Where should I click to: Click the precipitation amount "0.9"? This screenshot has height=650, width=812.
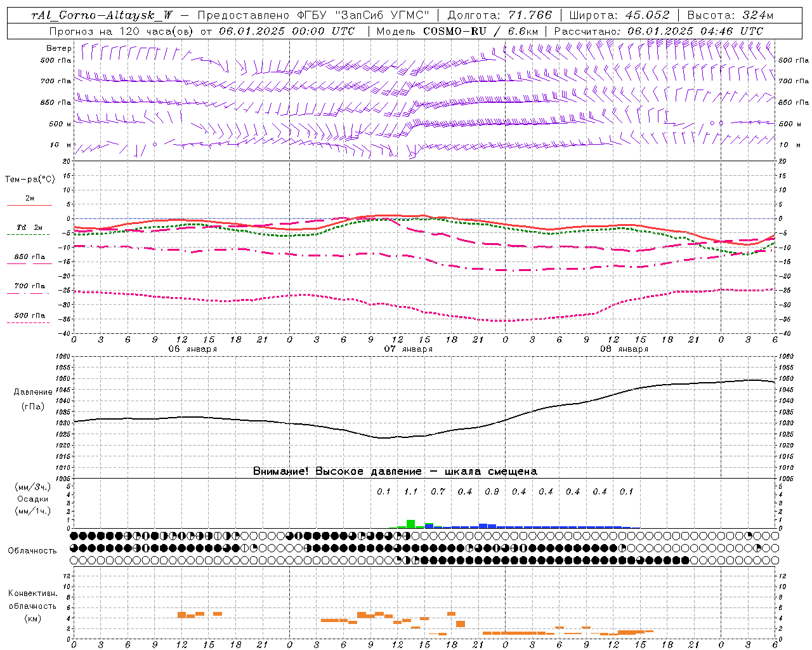tap(492, 492)
